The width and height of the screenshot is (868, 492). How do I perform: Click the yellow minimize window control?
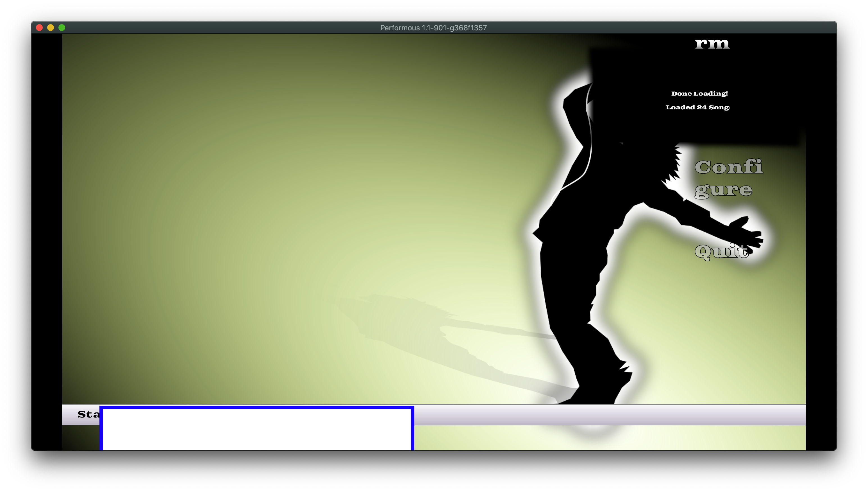51,27
